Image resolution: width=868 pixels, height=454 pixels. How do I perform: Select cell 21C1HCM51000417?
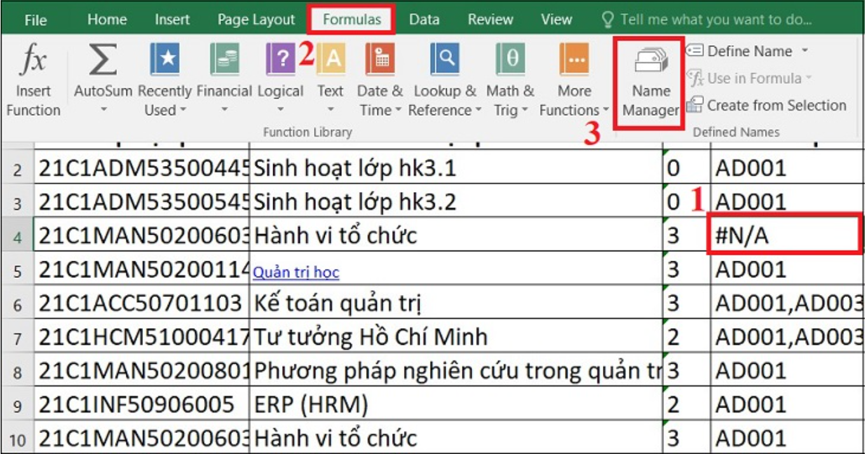(x=142, y=337)
